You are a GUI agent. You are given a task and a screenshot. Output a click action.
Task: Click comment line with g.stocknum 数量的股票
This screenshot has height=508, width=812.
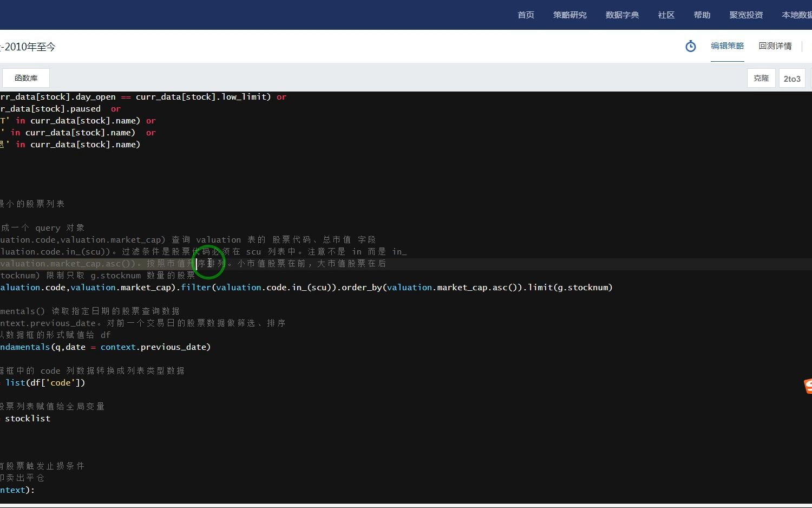pyautogui.click(x=97, y=276)
